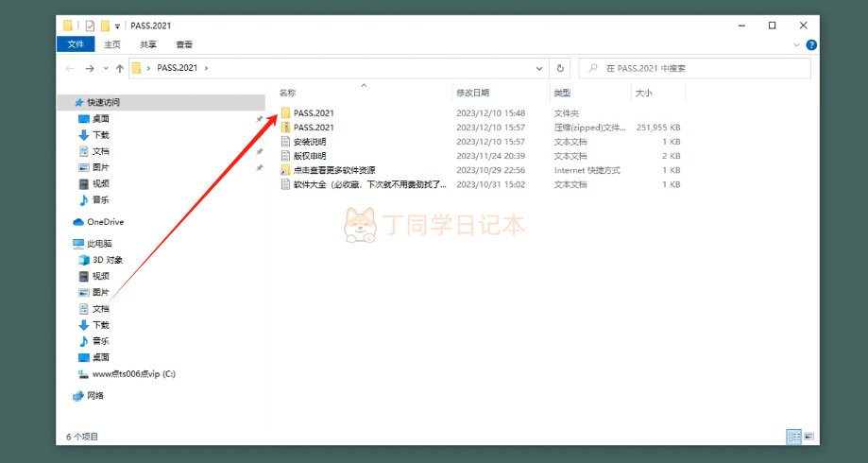
Task: Open 3D 对象 folder in navigation pane
Action: coord(107,260)
